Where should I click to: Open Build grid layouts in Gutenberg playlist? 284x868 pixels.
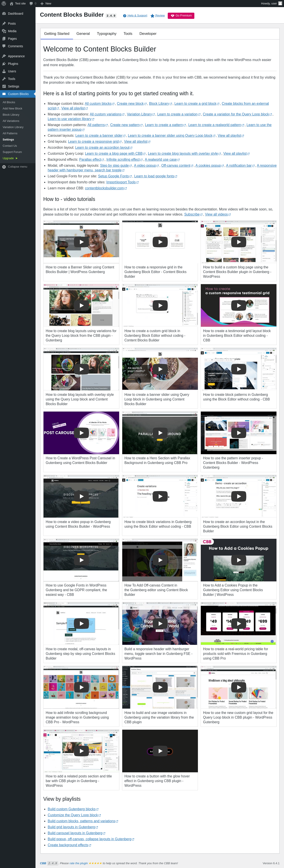click(x=73, y=827)
